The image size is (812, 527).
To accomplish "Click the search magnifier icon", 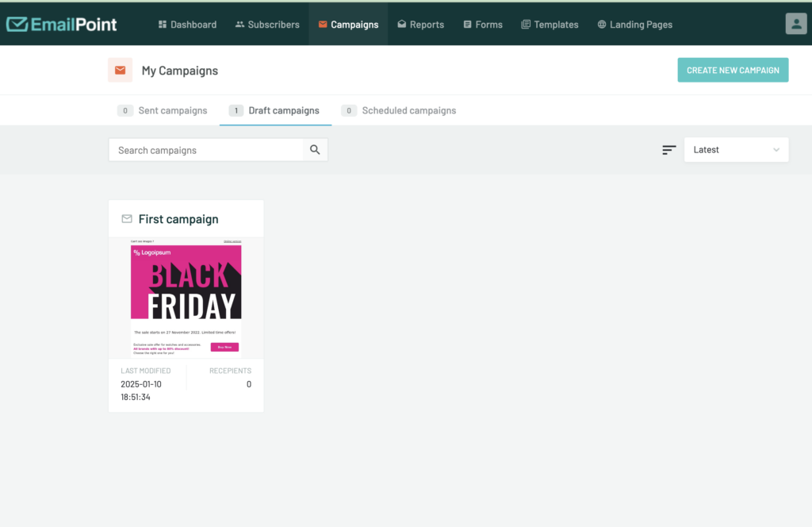I will [x=315, y=150].
